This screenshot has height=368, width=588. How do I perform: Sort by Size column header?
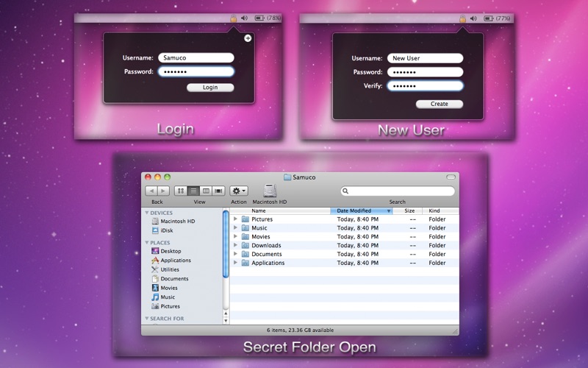(408, 210)
